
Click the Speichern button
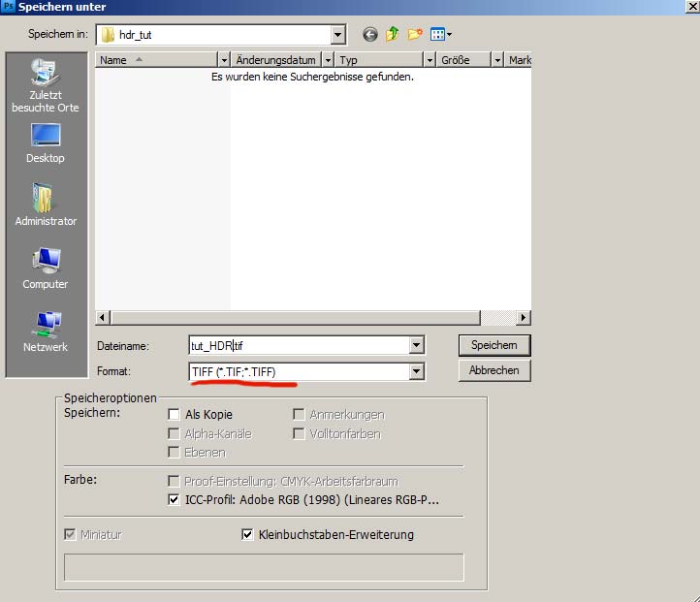click(x=493, y=345)
